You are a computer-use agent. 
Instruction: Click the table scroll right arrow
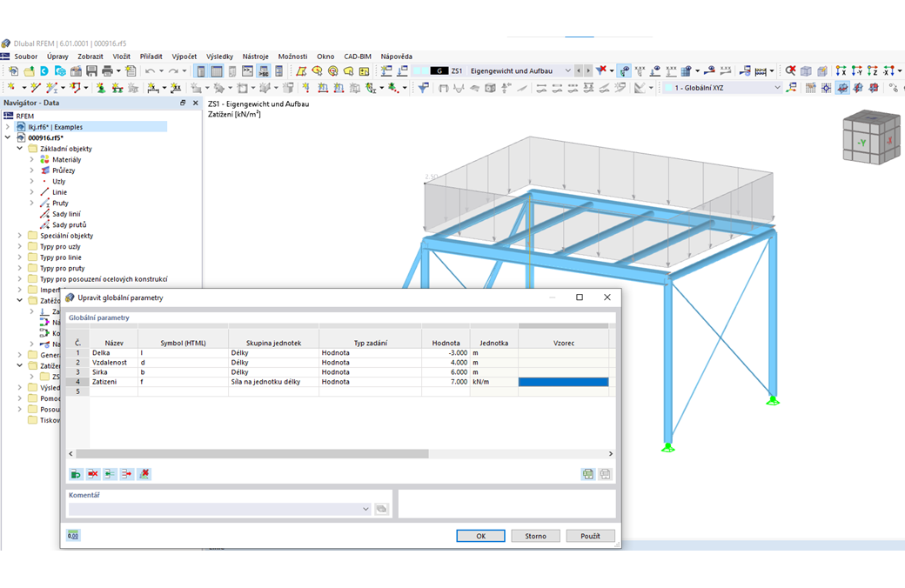click(x=611, y=453)
